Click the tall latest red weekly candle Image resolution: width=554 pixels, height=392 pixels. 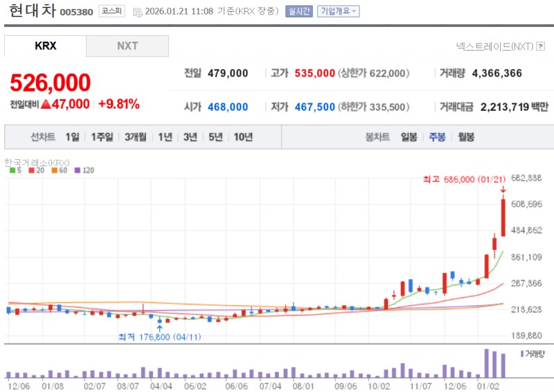pyautogui.click(x=503, y=217)
